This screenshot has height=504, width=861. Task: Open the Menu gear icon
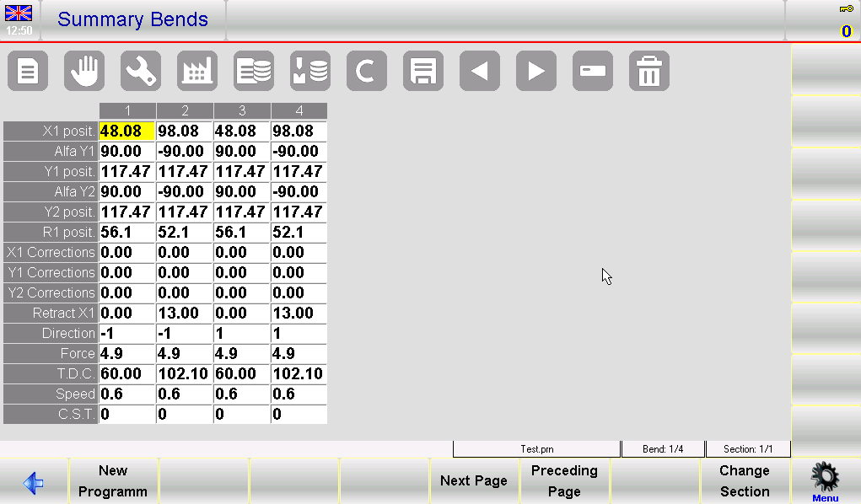point(826,482)
